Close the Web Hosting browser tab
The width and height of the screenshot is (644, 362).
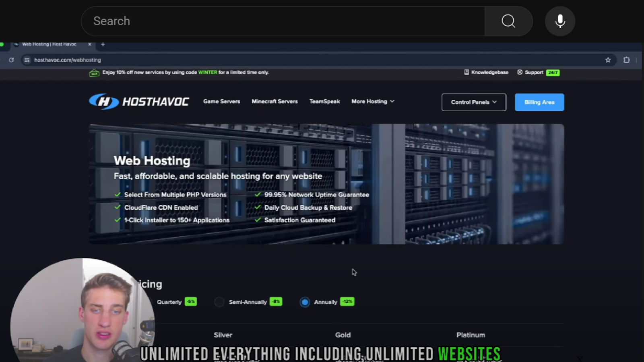point(90,44)
